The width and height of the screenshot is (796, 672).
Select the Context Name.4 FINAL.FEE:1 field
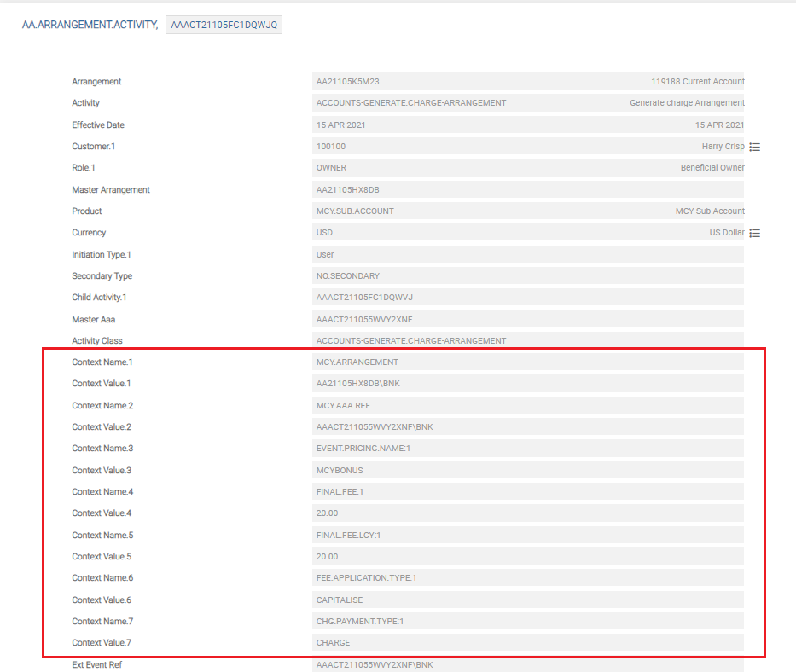point(340,492)
